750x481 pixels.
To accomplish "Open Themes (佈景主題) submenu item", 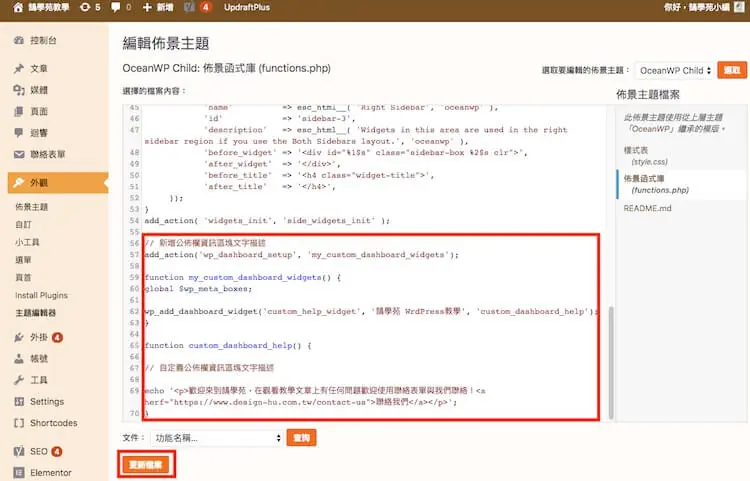I will pyautogui.click(x=32, y=207).
